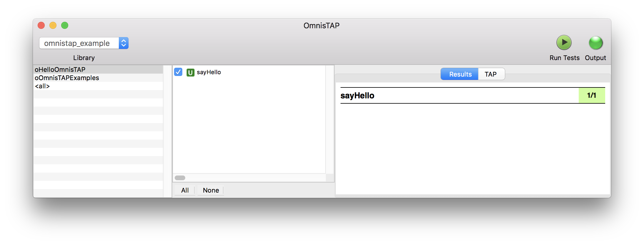The height and width of the screenshot is (245, 644).
Task: Click the 1/1 green result badge
Action: tap(592, 95)
